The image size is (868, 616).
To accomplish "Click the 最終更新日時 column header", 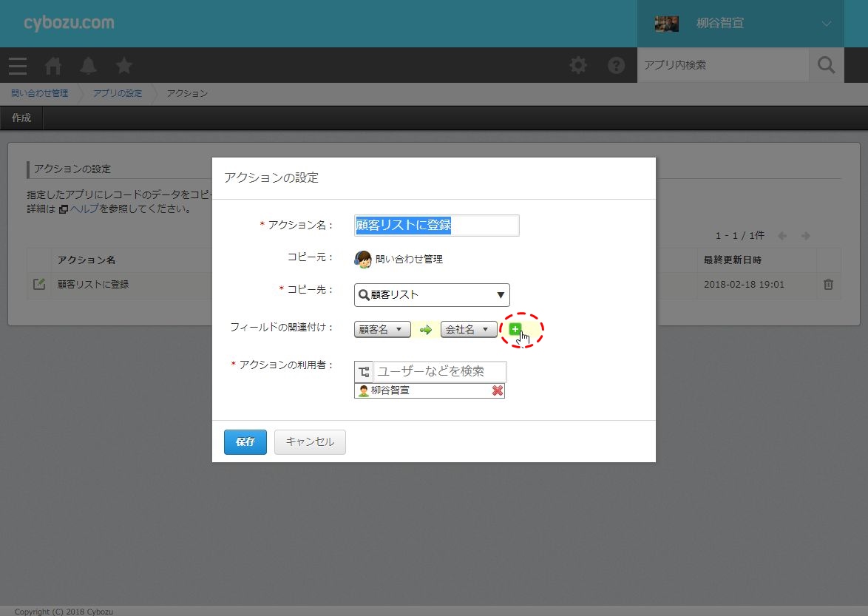I will coord(733,260).
